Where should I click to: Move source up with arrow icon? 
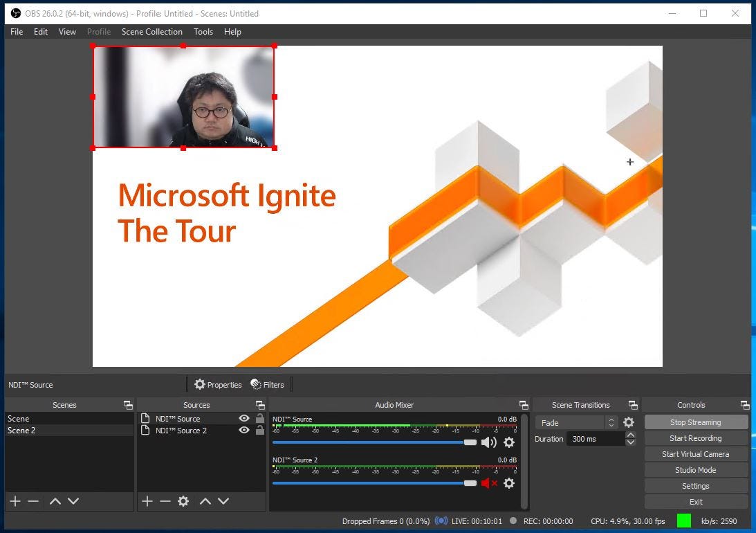[x=205, y=501]
